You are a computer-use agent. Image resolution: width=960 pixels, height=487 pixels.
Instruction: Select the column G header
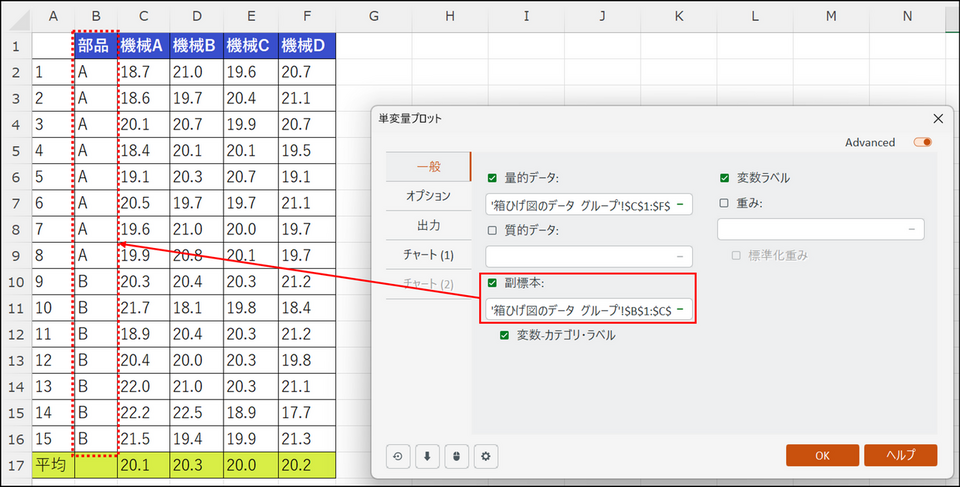(372, 17)
